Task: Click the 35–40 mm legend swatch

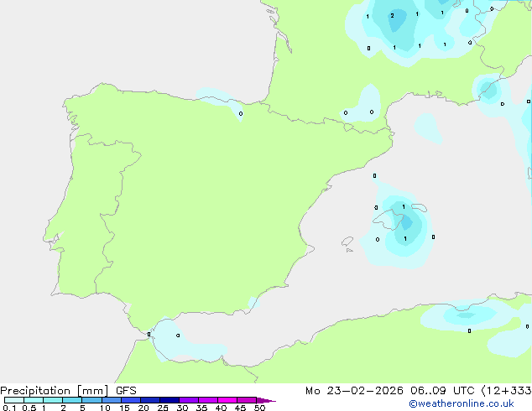Action: (208, 400)
